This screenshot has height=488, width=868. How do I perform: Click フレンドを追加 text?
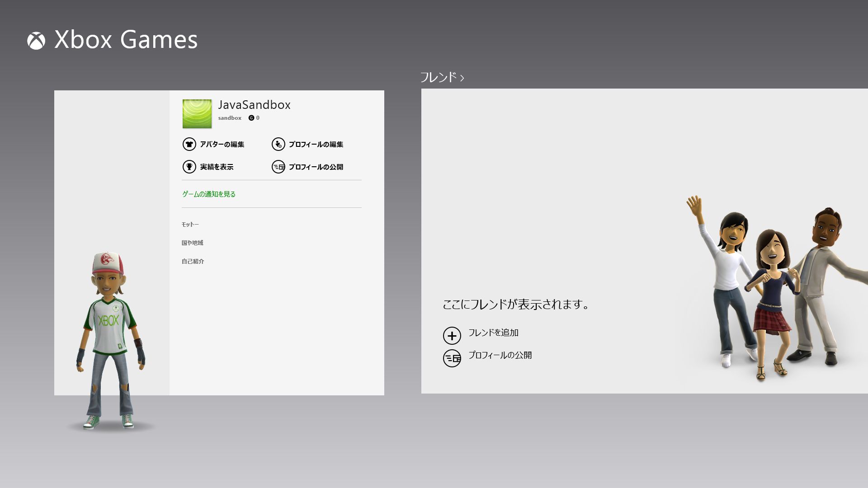point(493,333)
